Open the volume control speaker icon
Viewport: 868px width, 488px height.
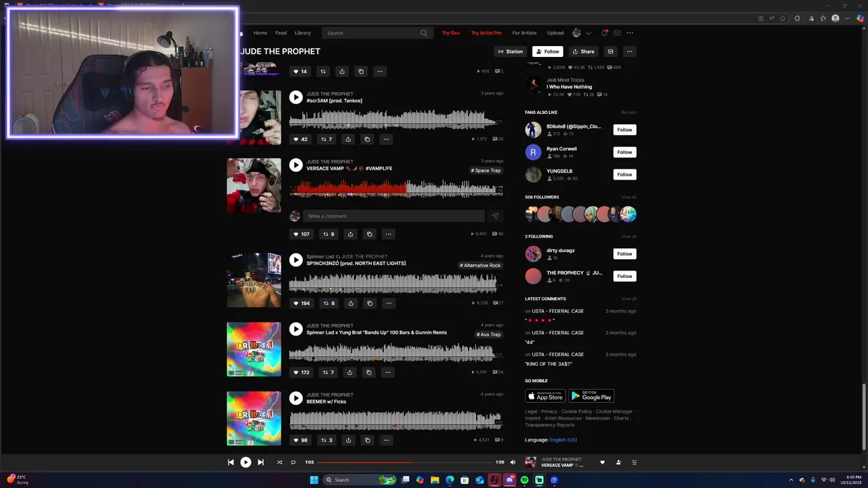[x=513, y=462]
